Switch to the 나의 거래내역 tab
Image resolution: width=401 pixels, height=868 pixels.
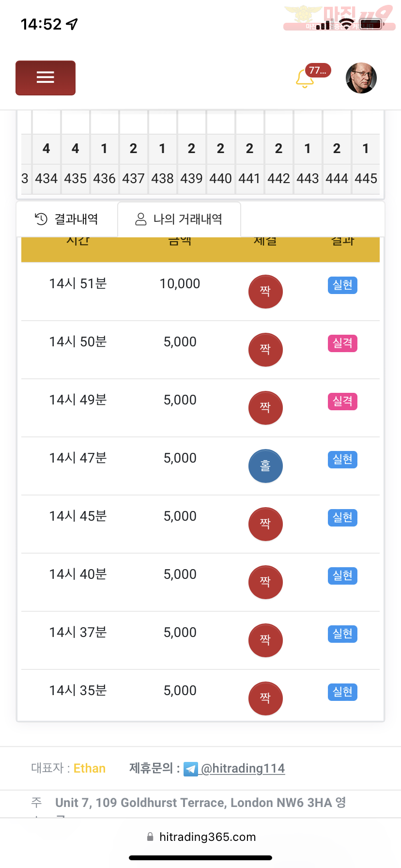coord(179,219)
